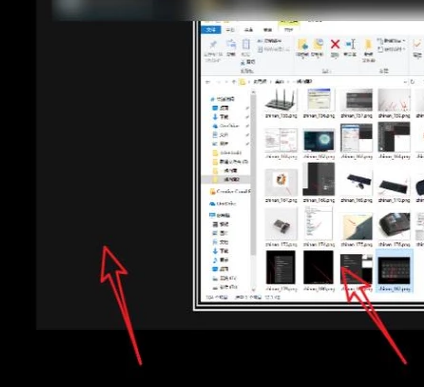
Task: Click the Properties checkmark icon
Action: pos(417,44)
